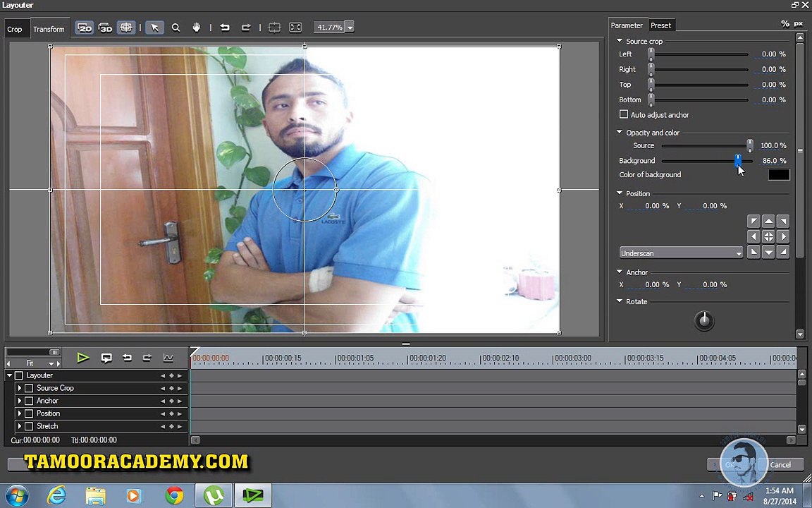Collapse the Rotate section

[x=620, y=301]
